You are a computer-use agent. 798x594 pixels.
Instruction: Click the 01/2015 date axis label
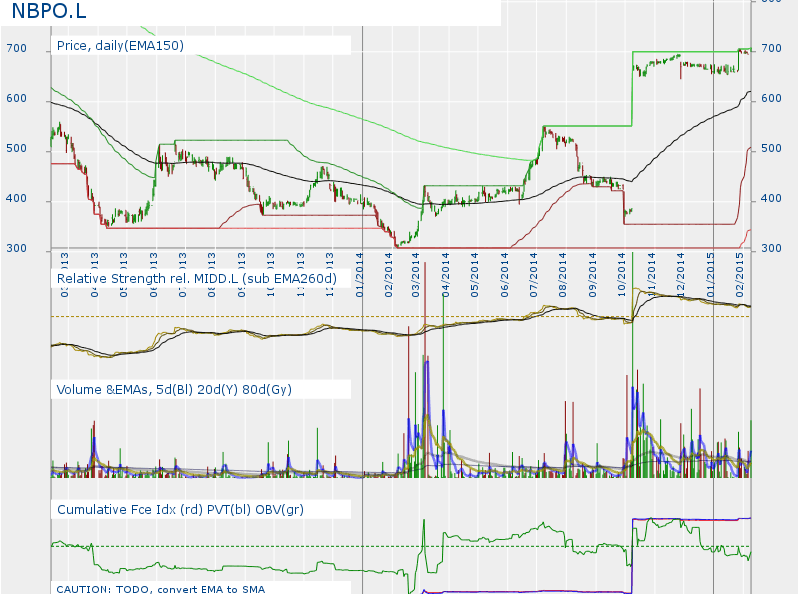click(711, 272)
